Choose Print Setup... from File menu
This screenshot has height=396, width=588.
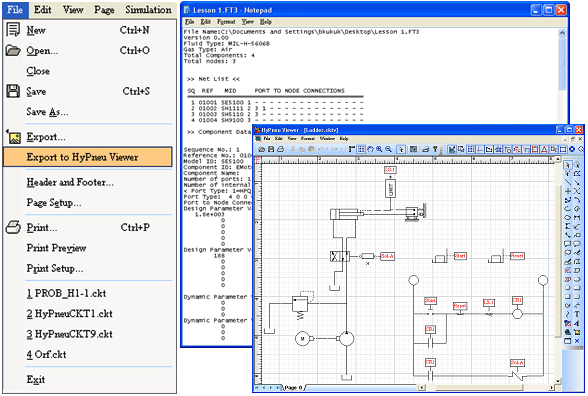[x=55, y=268]
